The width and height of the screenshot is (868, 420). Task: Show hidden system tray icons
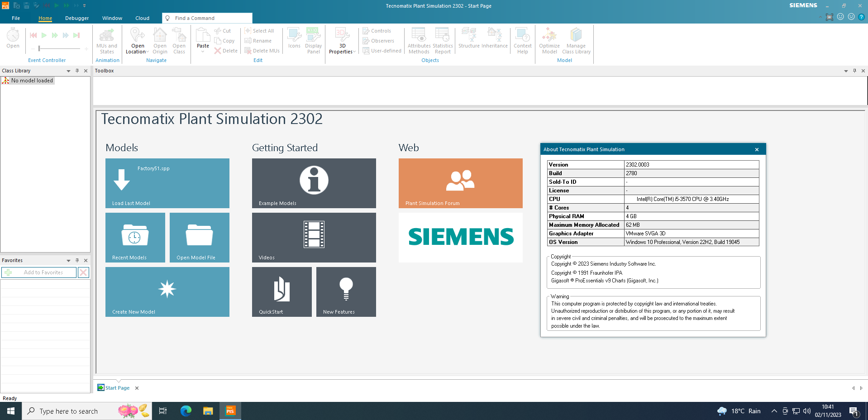[x=774, y=411]
